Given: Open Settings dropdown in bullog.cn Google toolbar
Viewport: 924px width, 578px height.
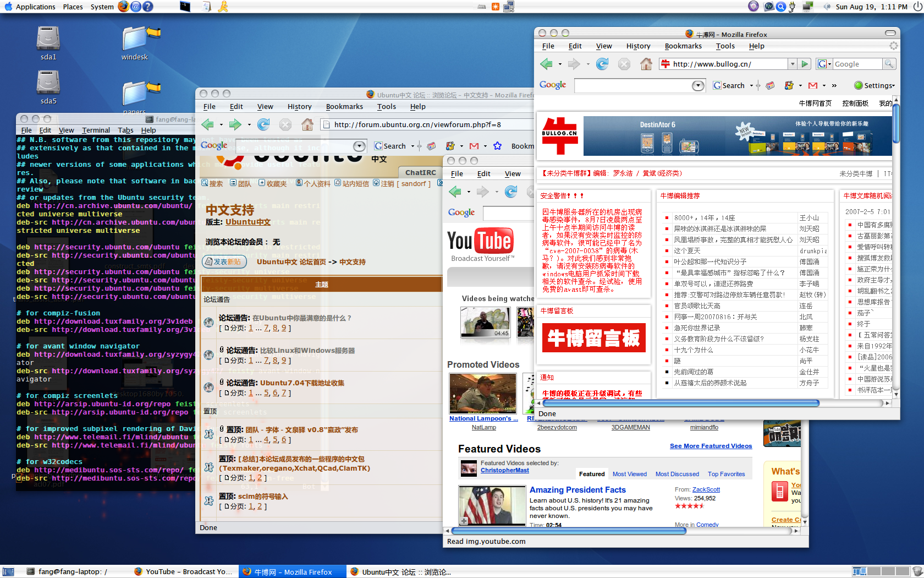Looking at the screenshot, I should 875,85.
